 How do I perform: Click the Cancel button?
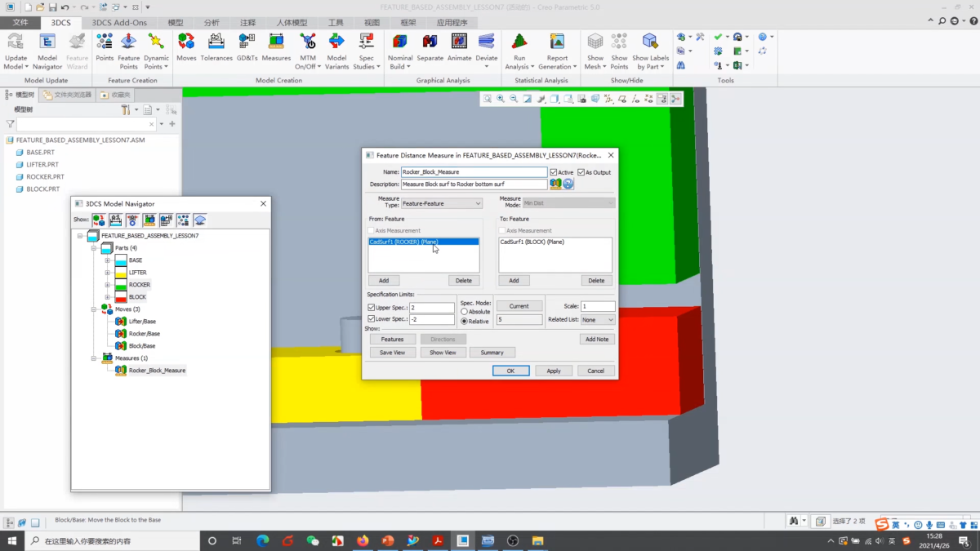596,371
